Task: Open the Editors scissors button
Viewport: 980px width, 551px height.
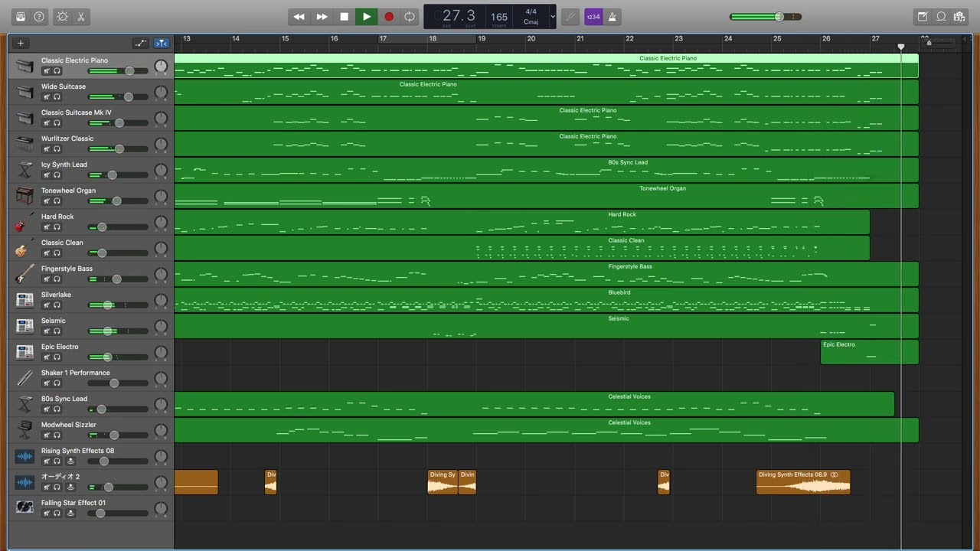Action: [x=80, y=16]
